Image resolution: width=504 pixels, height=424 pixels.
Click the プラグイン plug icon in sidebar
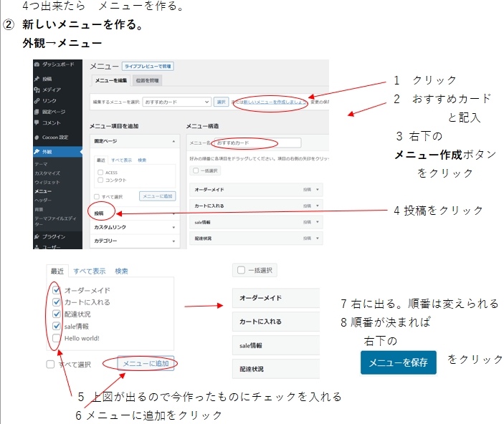(37, 236)
